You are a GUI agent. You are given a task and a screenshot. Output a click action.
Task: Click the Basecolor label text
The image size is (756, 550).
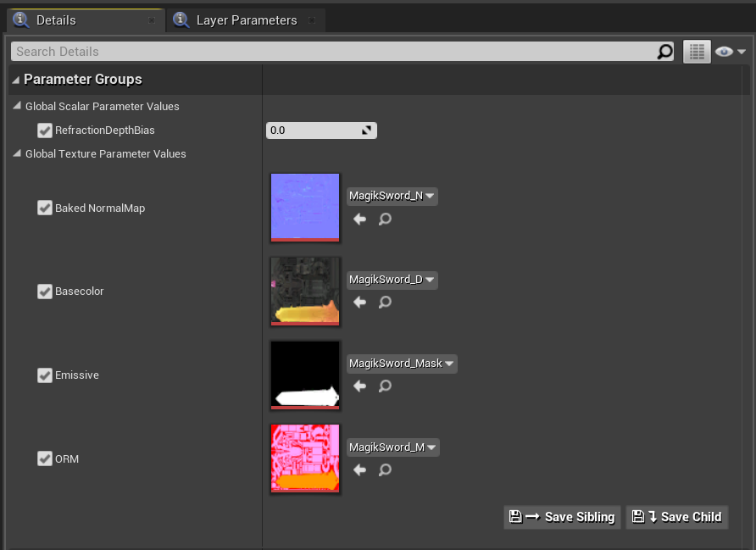coord(79,292)
